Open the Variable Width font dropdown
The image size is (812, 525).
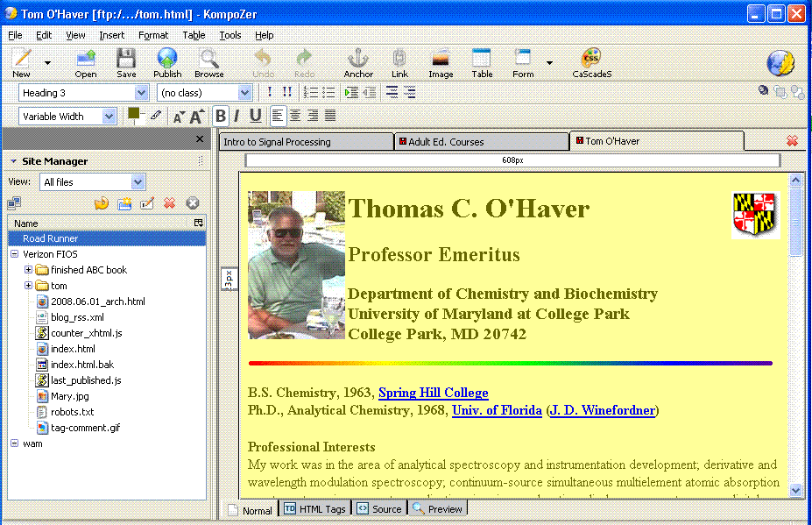[109, 117]
